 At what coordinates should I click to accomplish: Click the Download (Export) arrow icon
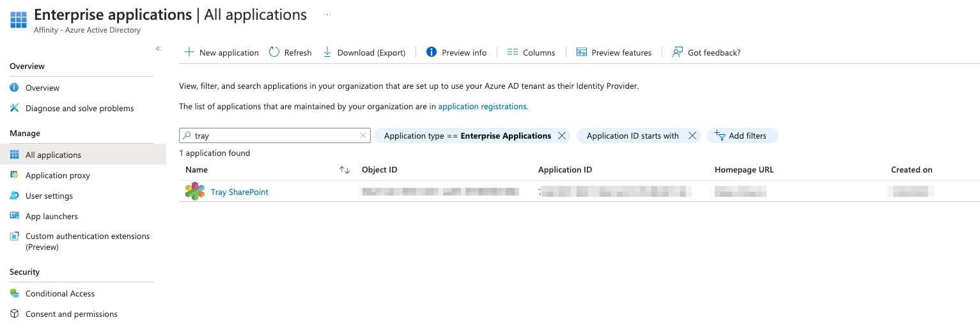(x=327, y=52)
